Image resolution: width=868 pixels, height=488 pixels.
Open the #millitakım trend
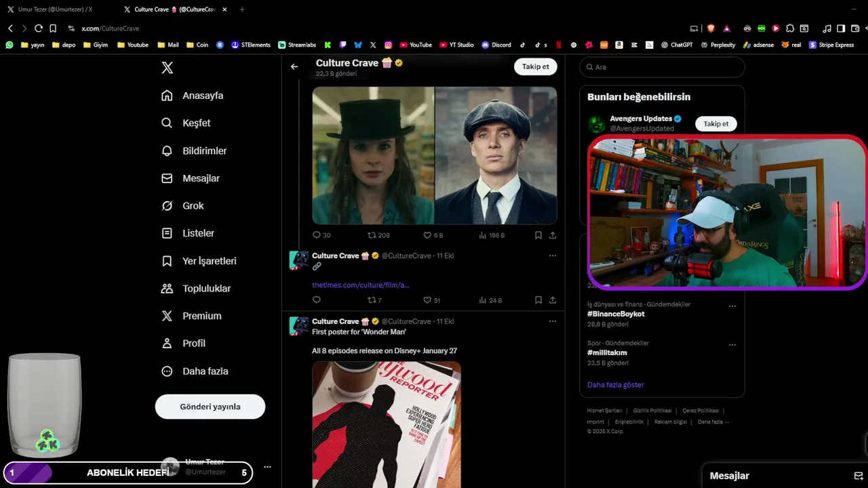point(607,352)
